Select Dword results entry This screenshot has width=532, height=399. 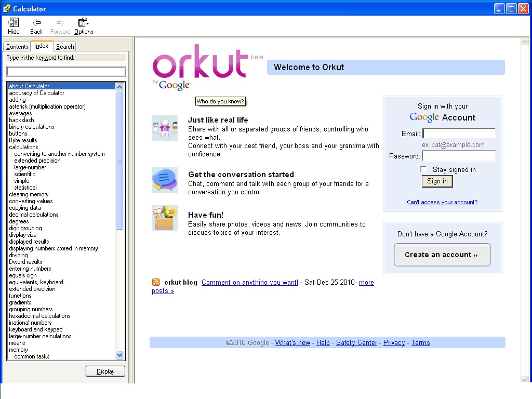[x=26, y=262]
